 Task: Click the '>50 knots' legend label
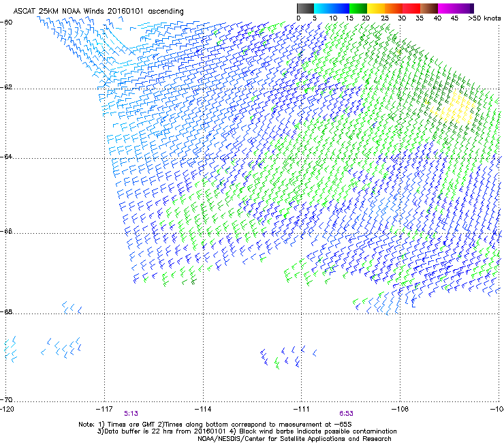click(484, 18)
